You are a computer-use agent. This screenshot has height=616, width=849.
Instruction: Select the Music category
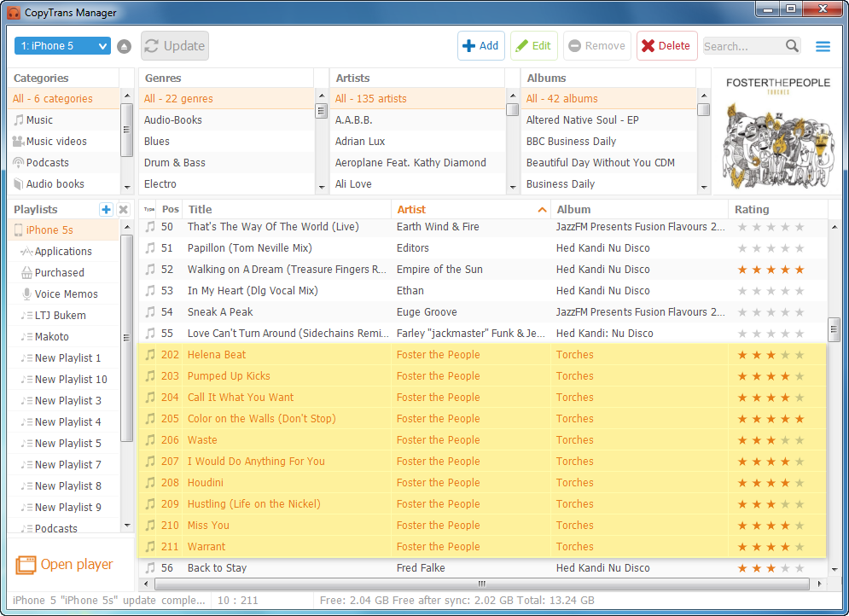pyautogui.click(x=63, y=120)
